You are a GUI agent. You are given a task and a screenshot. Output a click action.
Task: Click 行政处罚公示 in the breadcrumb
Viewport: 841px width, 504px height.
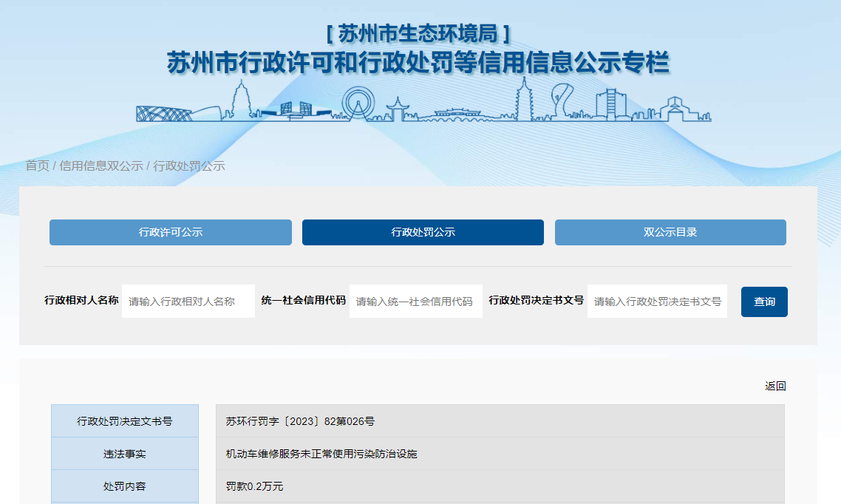coord(188,166)
